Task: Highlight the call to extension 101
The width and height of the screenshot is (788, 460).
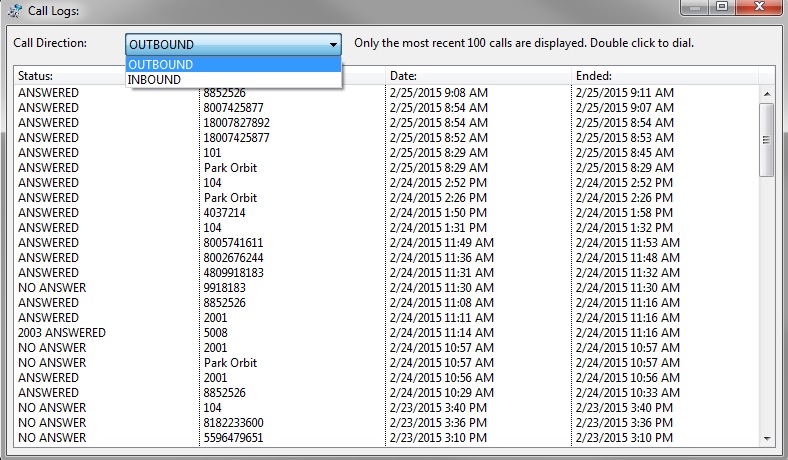Action: tap(212, 153)
